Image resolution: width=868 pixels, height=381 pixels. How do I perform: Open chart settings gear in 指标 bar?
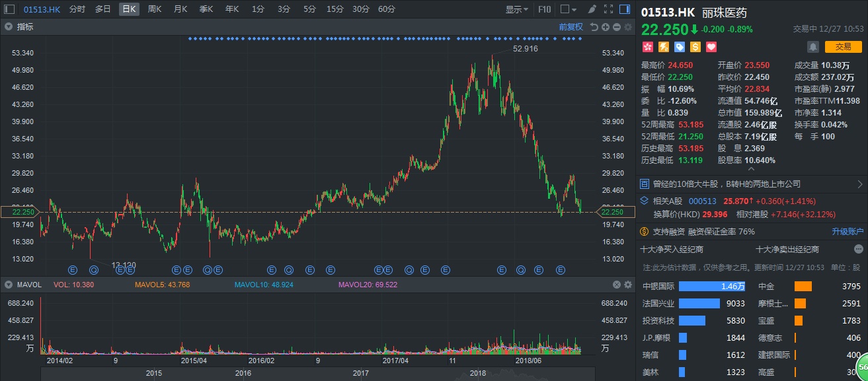tap(627, 27)
